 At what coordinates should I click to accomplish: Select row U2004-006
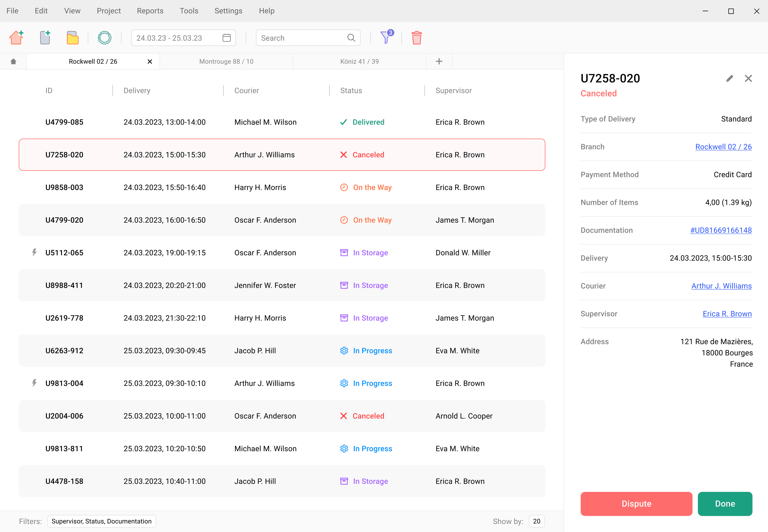point(282,416)
